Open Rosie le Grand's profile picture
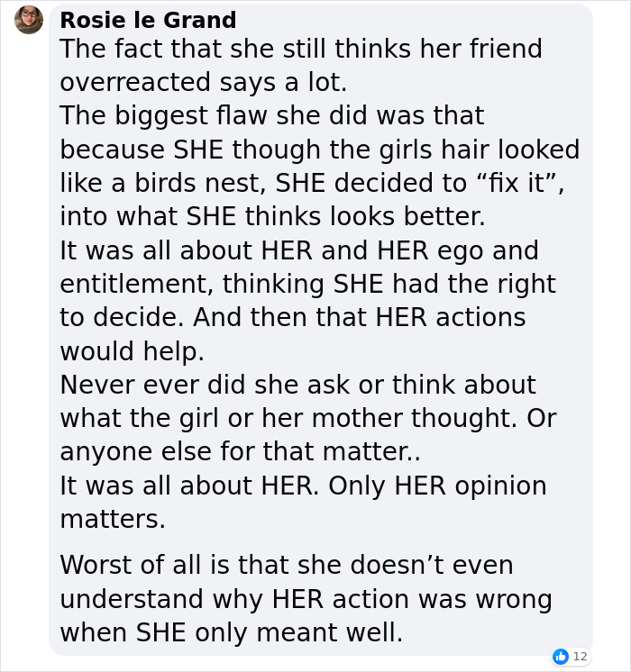The image size is (631, 672). click(x=29, y=20)
